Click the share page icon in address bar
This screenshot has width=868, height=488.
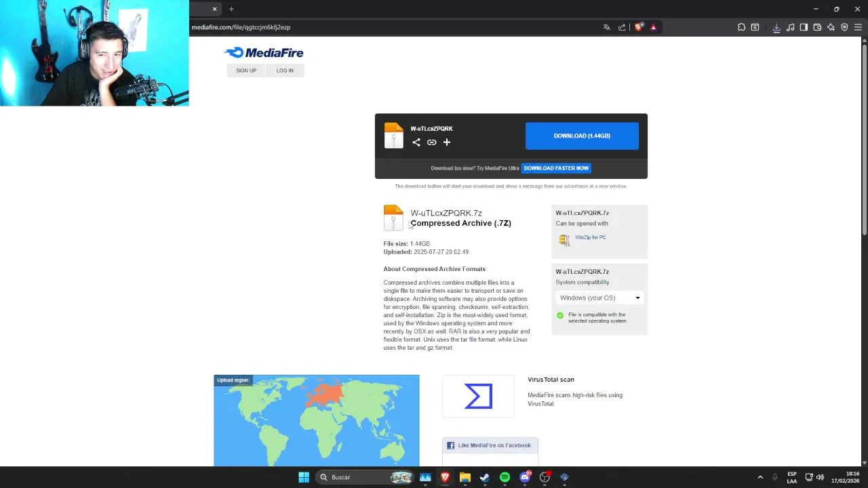(x=622, y=27)
